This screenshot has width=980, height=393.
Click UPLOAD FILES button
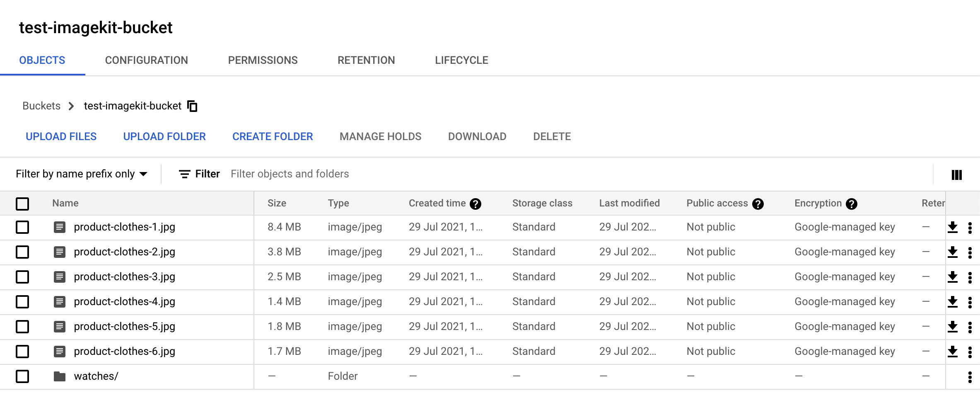(x=61, y=136)
